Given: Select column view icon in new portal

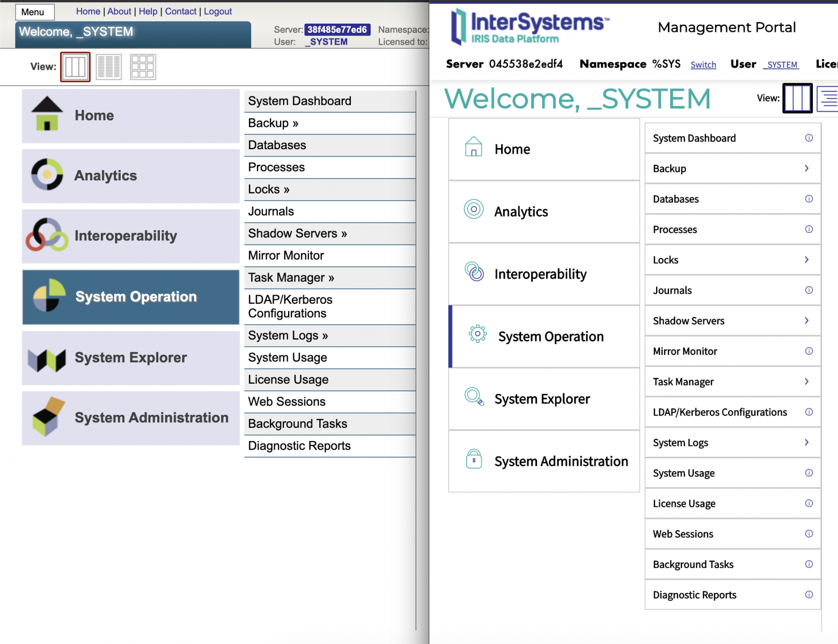Looking at the screenshot, I should (797, 98).
